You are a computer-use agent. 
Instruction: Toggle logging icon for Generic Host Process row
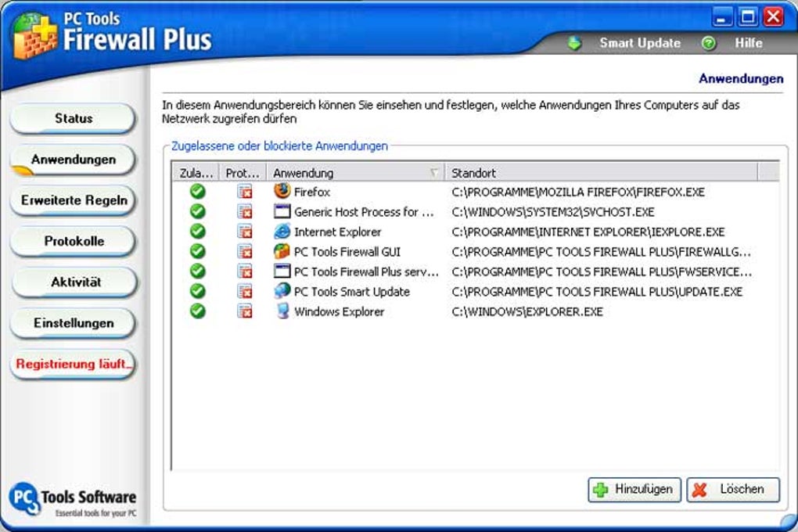[245, 211]
